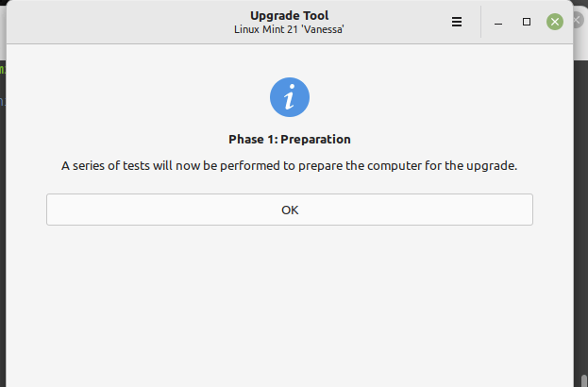Minimize the Upgrade Tool window
Image resolution: width=588 pixels, height=387 pixels.
point(498,22)
